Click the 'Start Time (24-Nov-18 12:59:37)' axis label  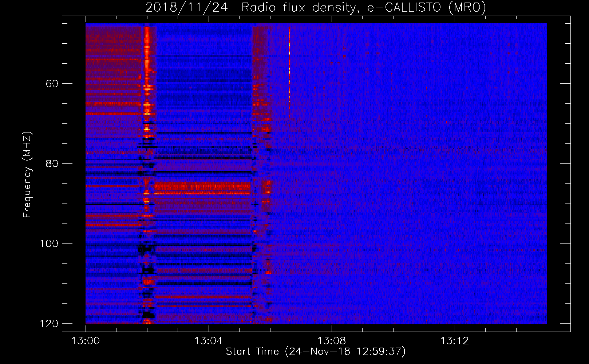pos(316,351)
